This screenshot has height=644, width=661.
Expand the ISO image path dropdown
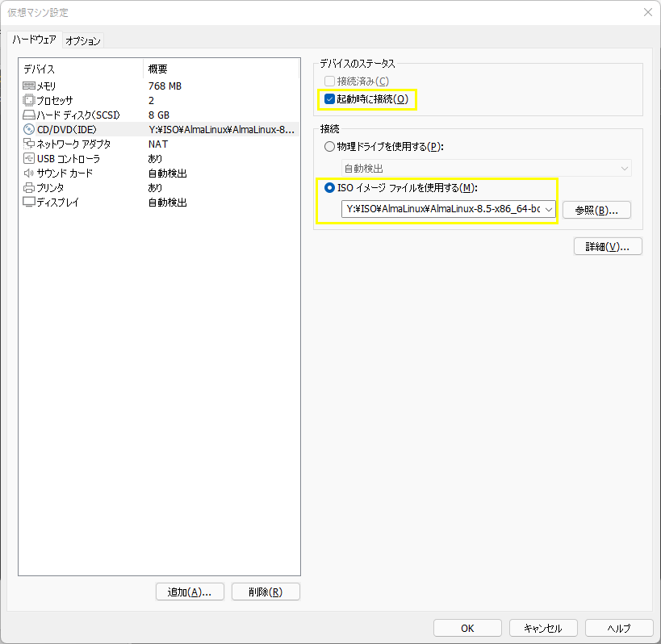(549, 210)
